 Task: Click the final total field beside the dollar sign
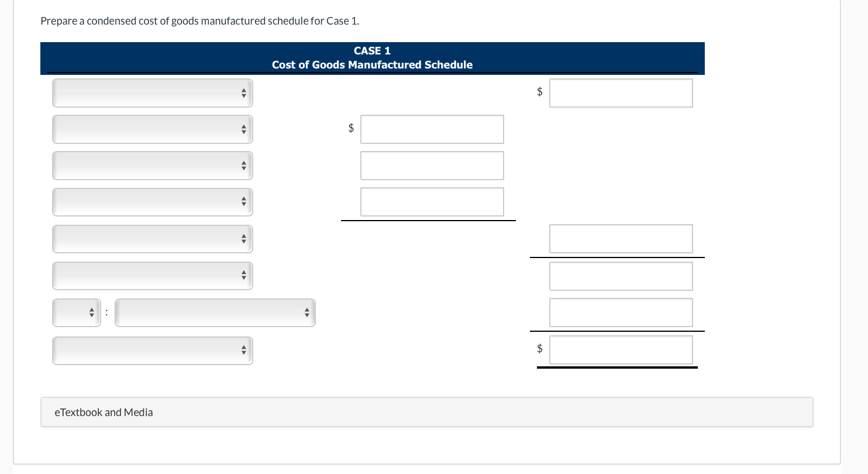(x=621, y=349)
